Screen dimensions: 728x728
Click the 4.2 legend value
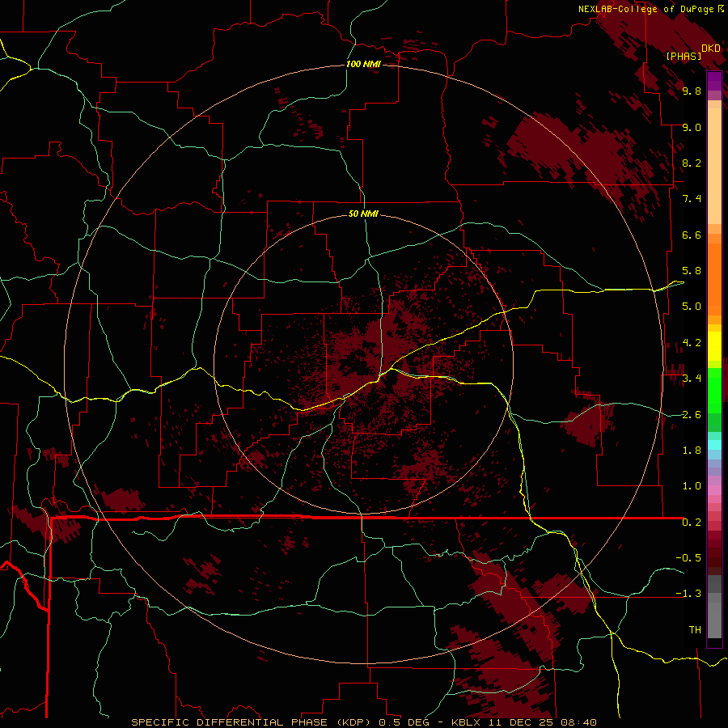click(692, 343)
